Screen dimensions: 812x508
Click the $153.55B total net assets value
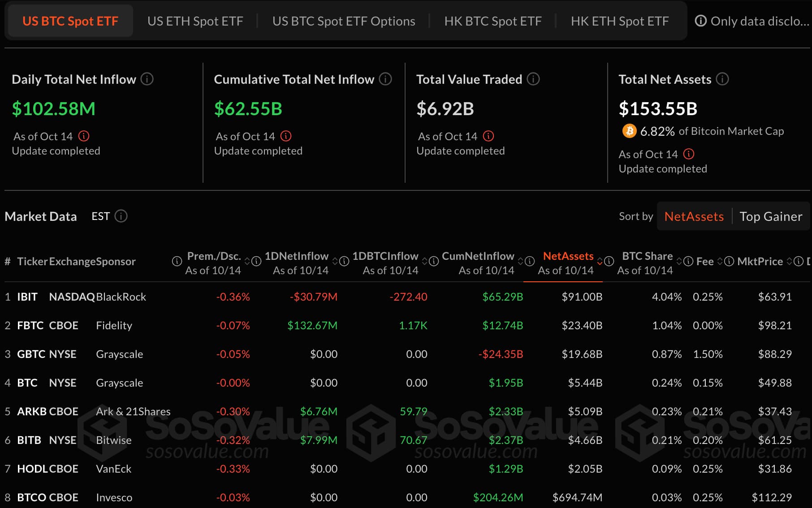[x=658, y=109]
